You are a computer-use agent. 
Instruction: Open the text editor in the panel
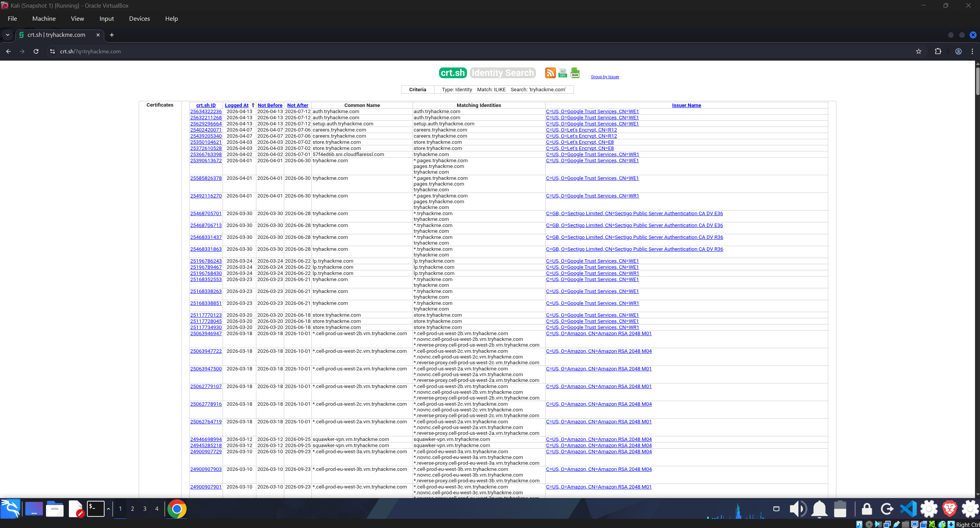[75, 509]
